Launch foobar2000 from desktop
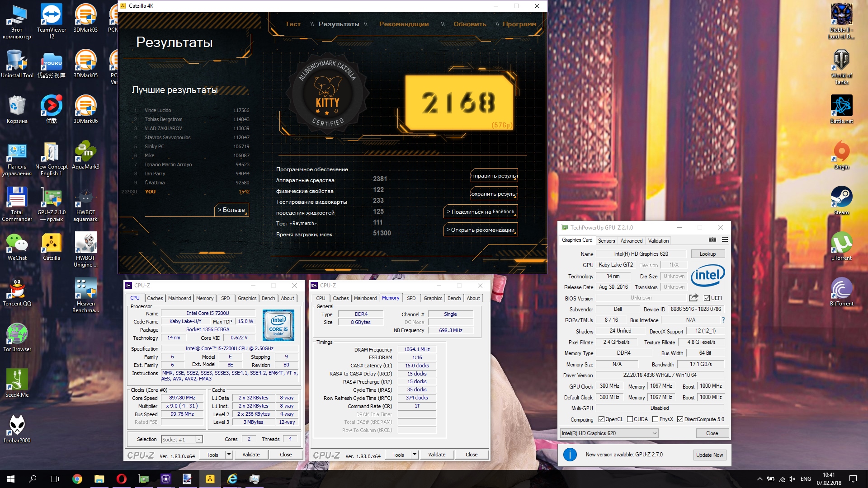This screenshot has height=488, width=868. pyautogui.click(x=17, y=429)
